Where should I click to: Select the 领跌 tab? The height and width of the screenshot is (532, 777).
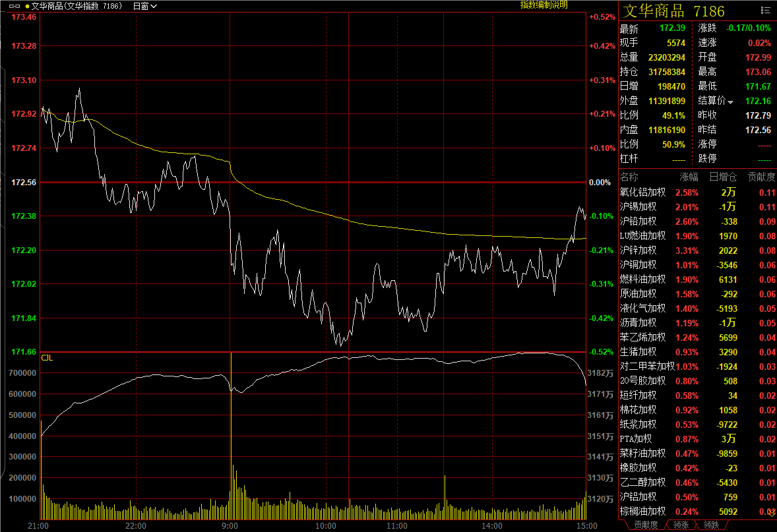(710, 525)
